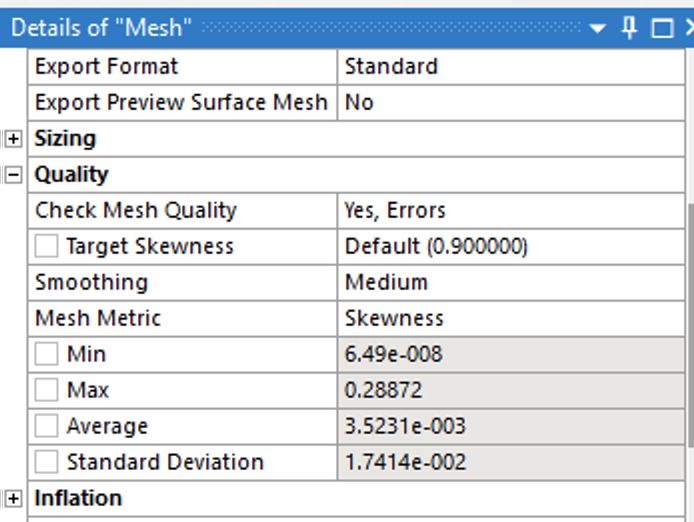694x522 pixels.
Task: Collapse the Quality section
Action: pos(13,175)
